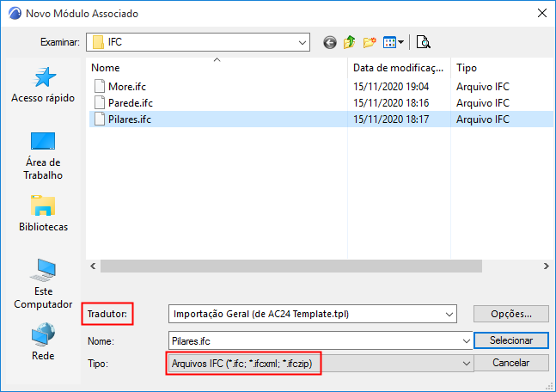Click the file search/preview icon
The image size is (556, 392).
424,41
